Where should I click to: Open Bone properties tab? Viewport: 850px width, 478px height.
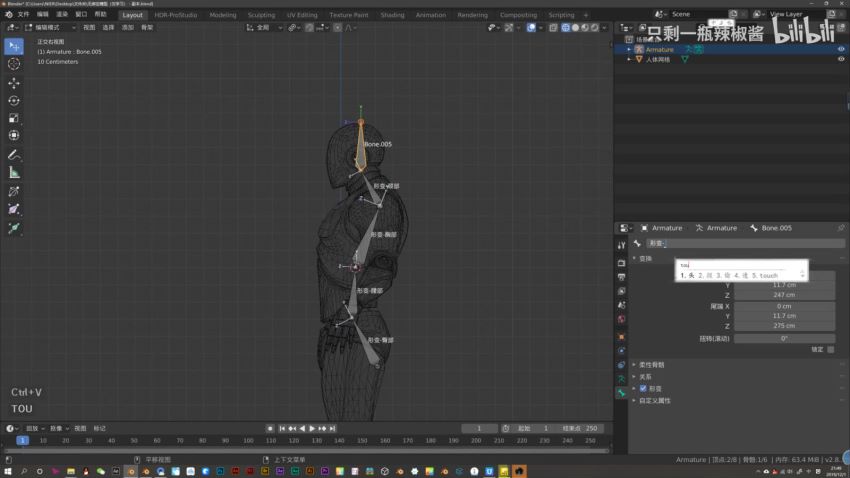(621, 393)
